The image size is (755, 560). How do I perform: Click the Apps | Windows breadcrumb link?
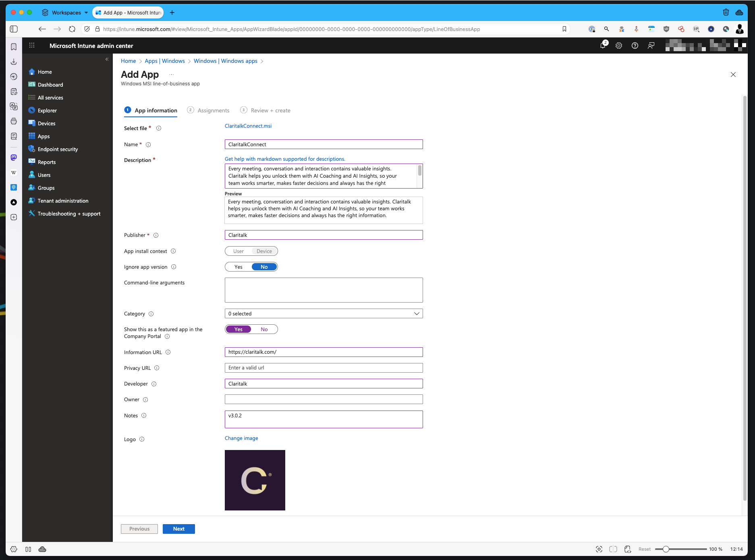[165, 61]
